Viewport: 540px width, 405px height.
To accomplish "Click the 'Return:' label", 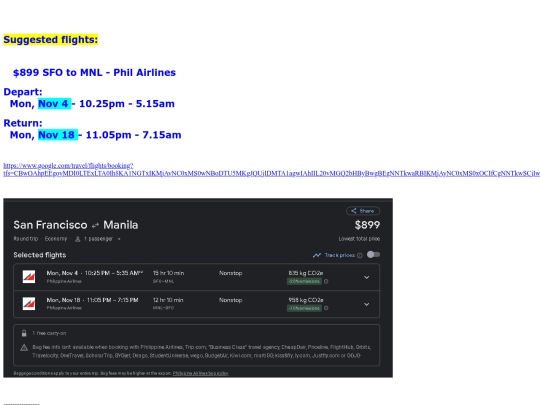I will [23, 123].
